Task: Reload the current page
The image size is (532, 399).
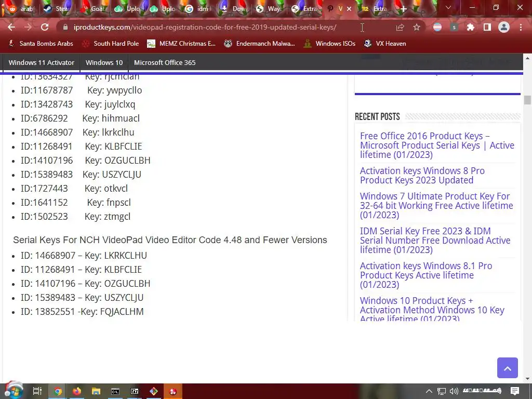Action: tap(45, 27)
